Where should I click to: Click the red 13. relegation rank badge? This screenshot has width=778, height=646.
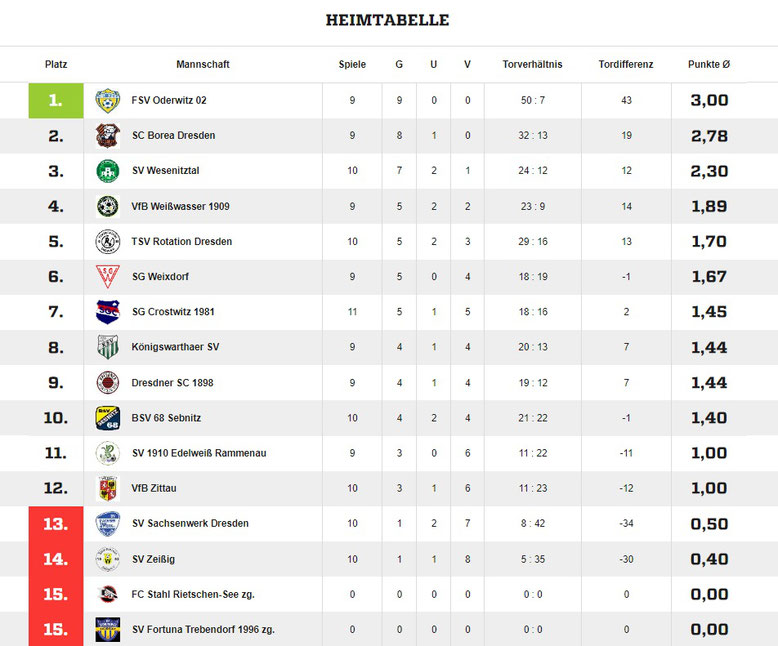pos(56,524)
